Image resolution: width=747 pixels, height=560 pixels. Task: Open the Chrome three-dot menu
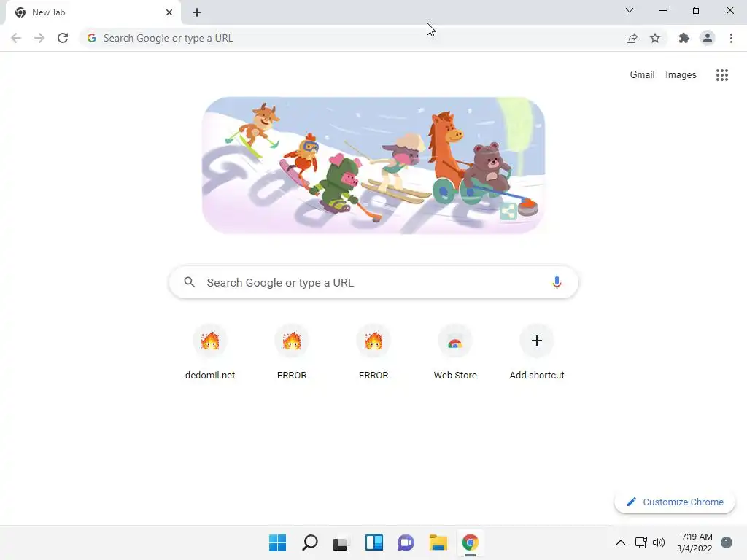(x=731, y=38)
